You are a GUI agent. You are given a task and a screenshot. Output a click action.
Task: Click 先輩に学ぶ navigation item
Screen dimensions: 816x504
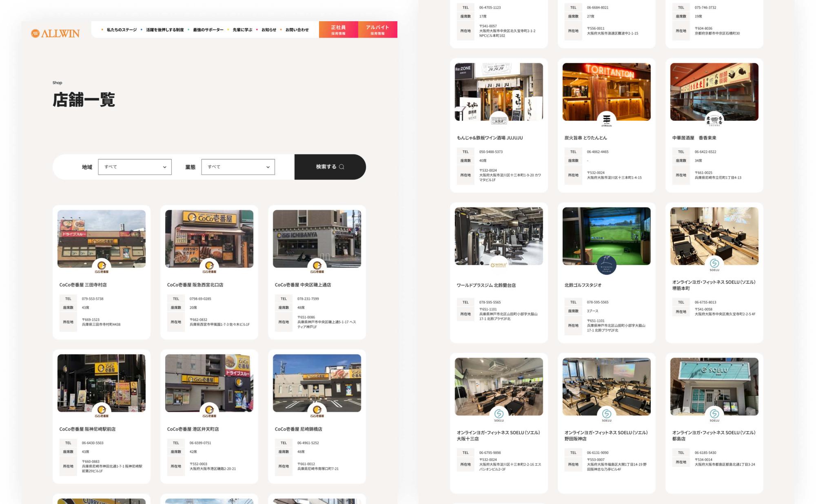[242, 30]
